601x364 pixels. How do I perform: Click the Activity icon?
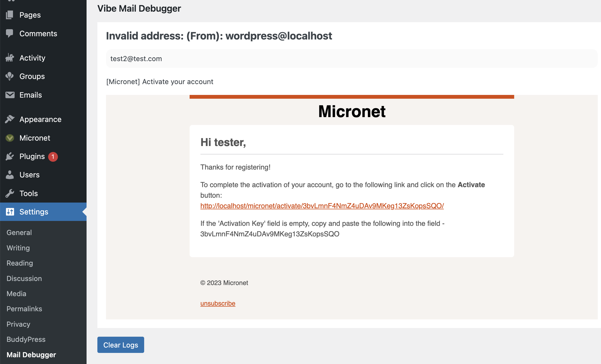click(x=10, y=58)
